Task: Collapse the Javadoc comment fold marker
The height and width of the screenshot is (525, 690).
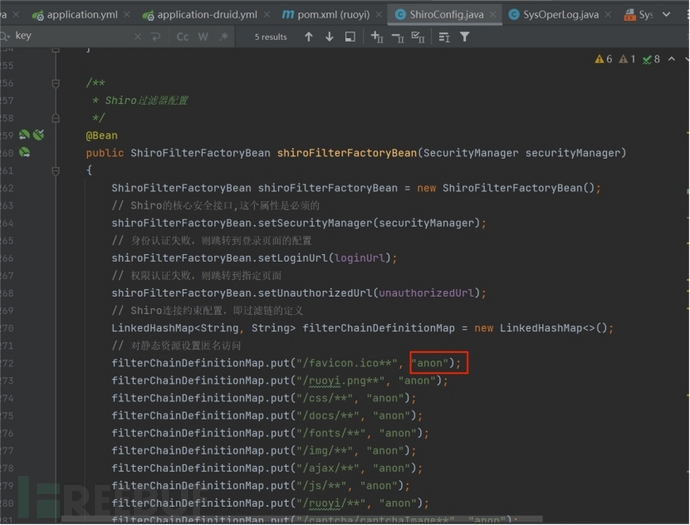Action: (56, 83)
